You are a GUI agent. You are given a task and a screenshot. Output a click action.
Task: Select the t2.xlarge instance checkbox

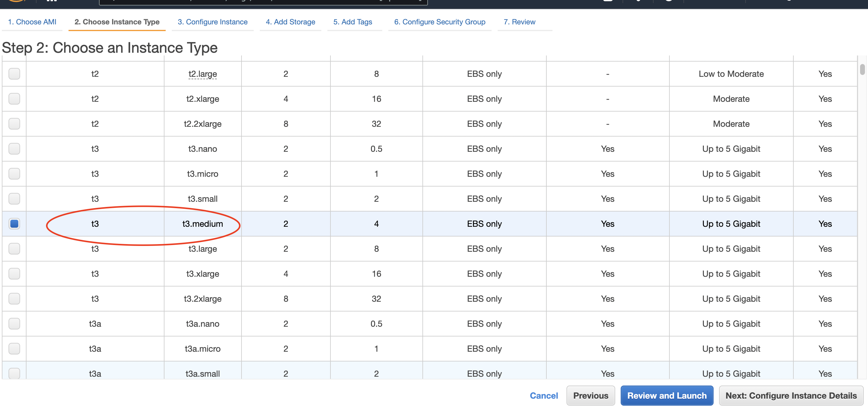[x=14, y=99]
